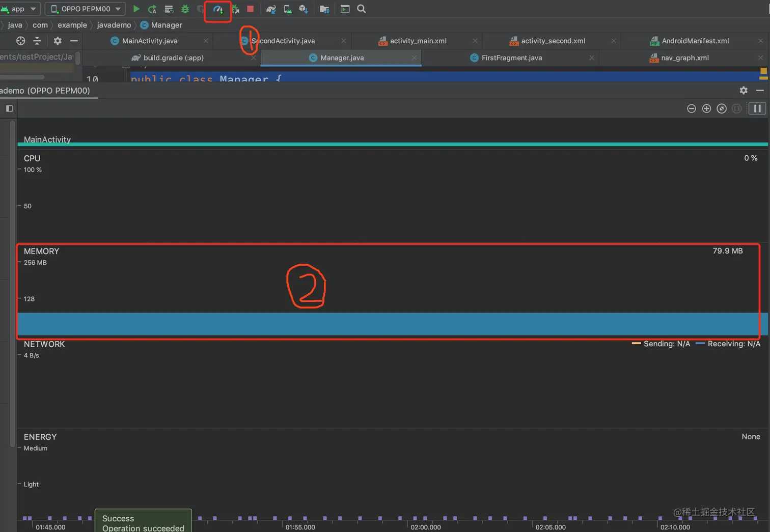The height and width of the screenshot is (532, 770).
Task: Open the app run configuration dropdown
Action: [x=19, y=9]
